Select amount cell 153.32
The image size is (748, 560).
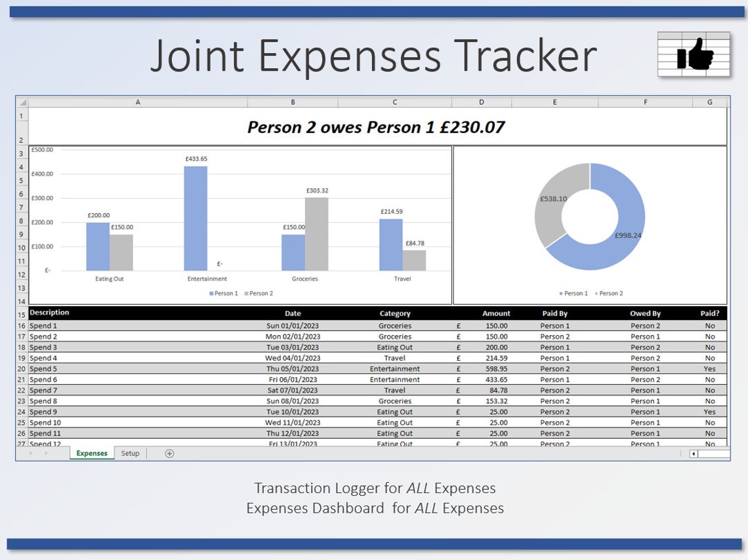482,401
